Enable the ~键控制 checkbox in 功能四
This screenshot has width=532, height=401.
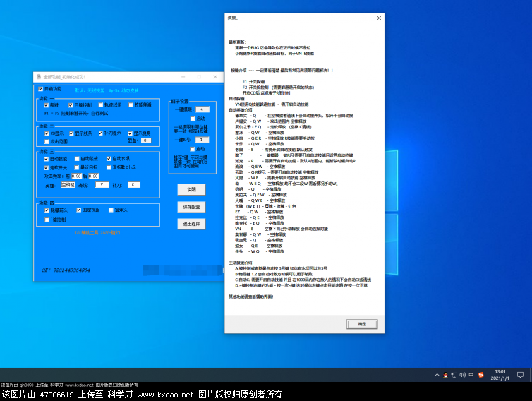(x=47, y=220)
